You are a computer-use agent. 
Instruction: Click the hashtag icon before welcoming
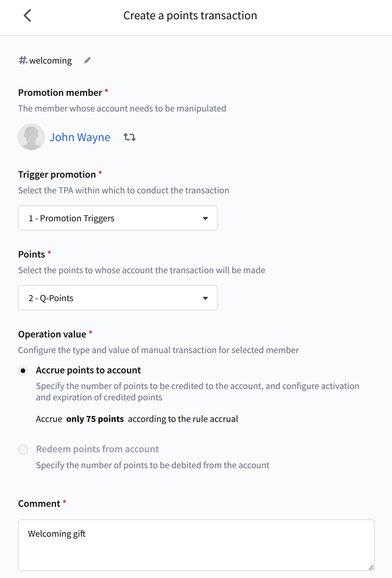(23, 60)
